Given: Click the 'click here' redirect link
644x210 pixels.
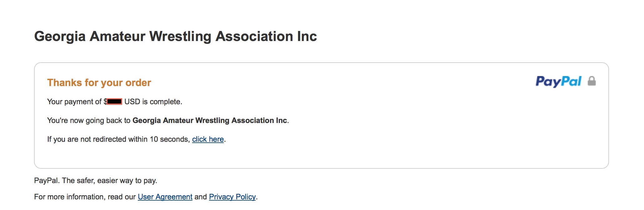Looking at the screenshot, I should coord(208,139).
